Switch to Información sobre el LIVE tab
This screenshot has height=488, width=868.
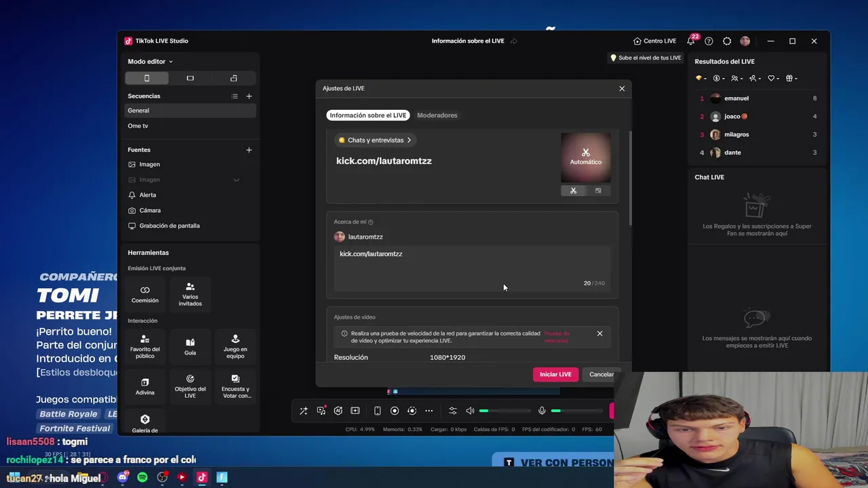(368, 115)
